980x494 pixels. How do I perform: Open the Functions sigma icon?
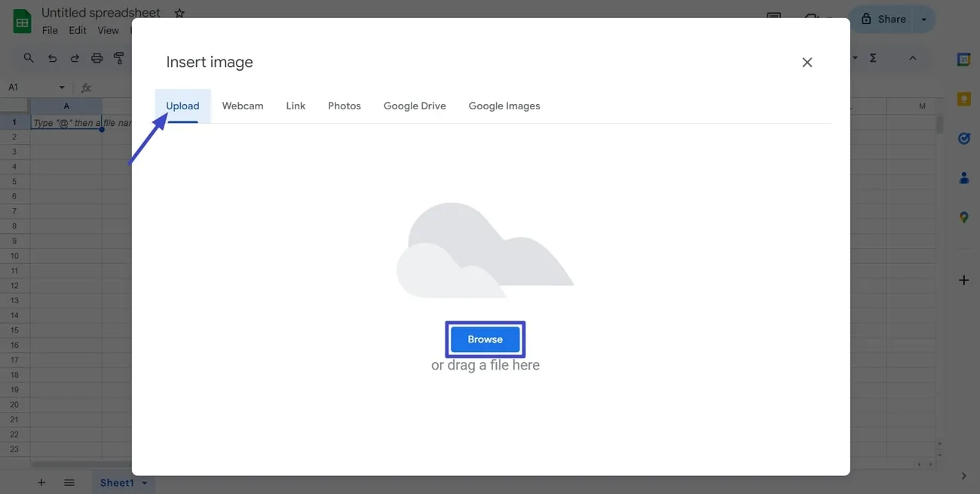(x=873, y=58)
